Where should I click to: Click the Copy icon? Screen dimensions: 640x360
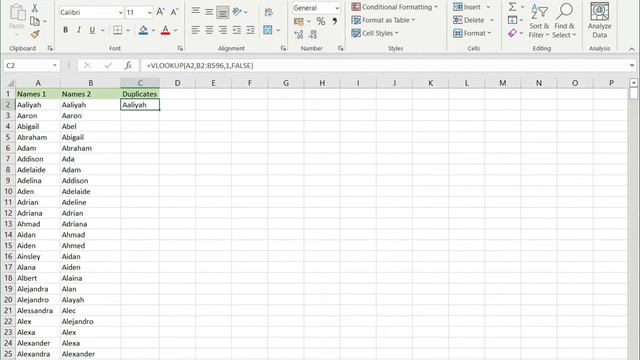35,21
